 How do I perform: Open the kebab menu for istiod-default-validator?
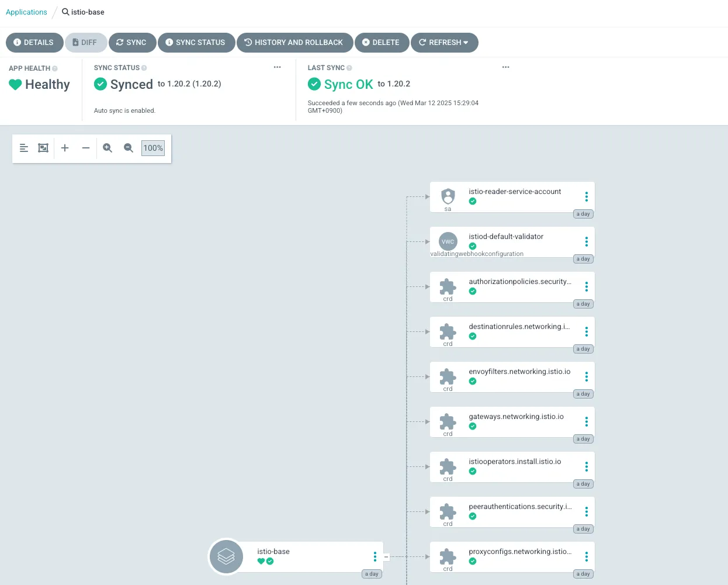pyautogui.click(x=587, y=242)
